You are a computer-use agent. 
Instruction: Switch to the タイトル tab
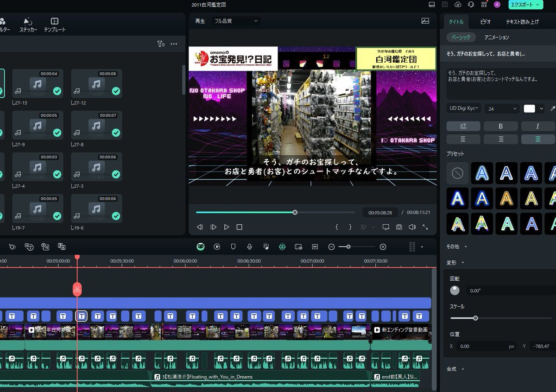(x=456, y=21)
